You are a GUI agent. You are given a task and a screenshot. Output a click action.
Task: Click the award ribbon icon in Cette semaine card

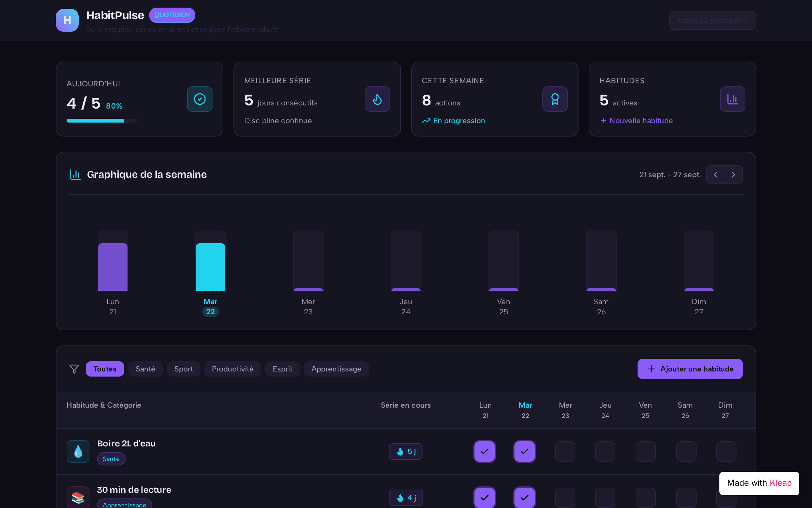tap(555, 99)
